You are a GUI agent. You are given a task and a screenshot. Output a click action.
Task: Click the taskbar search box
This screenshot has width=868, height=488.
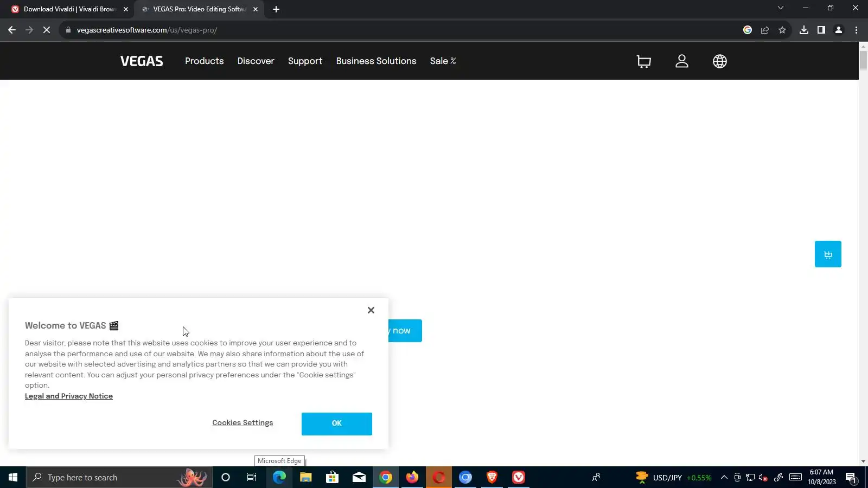point(119,477)
